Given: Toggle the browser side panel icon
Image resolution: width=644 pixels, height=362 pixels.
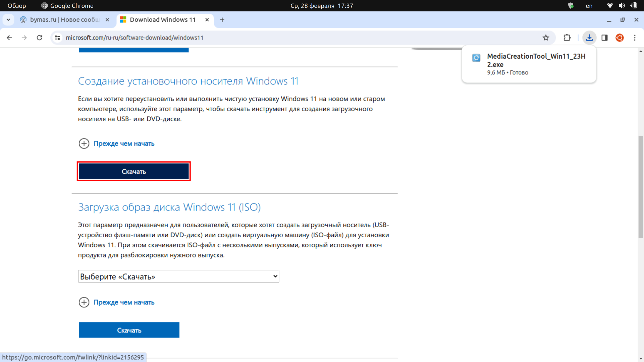Looking at the screenshot, I should pos(604,38).
